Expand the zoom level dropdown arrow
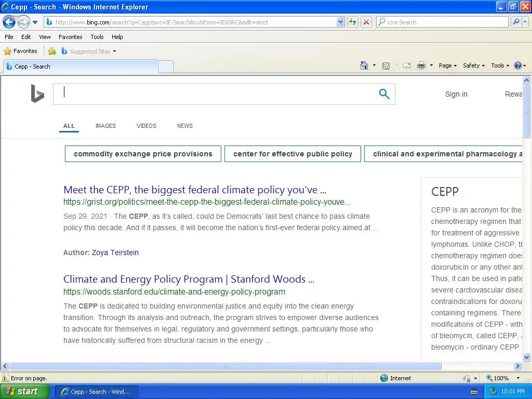 [518, 378]
